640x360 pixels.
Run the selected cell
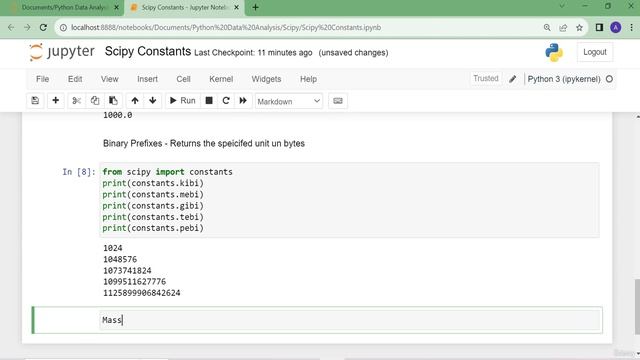click(x=182, y=101)
